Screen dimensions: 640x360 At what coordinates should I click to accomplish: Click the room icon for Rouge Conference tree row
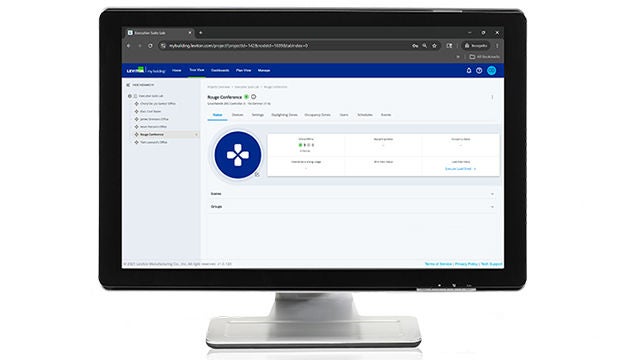[x=137, y=134]
